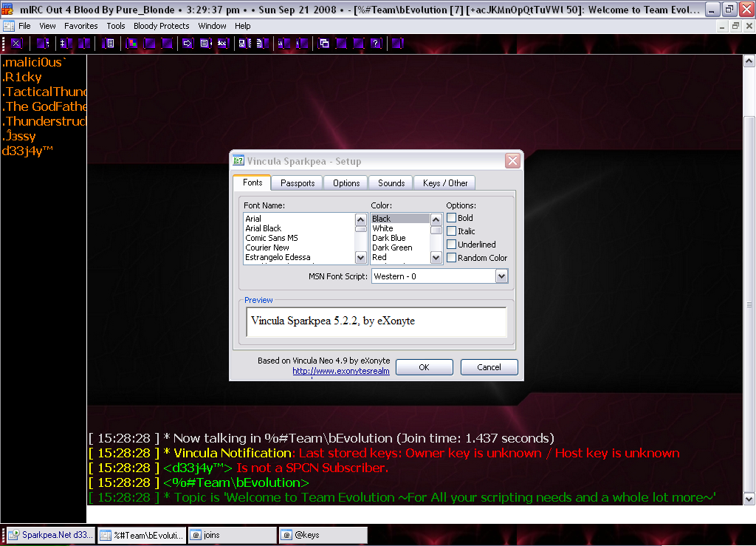Screen dimensions: 756x546
Task: Open the View menu
Action: [x=47, y=26]
